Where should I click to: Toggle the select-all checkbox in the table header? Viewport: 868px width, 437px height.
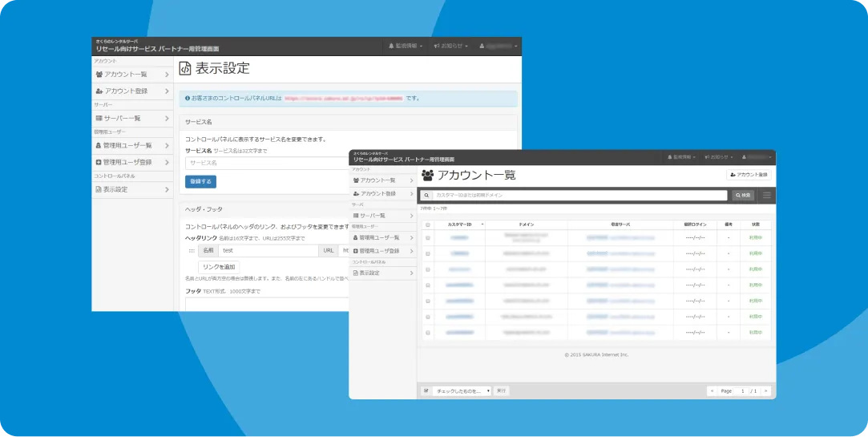(x=427, y=225)
